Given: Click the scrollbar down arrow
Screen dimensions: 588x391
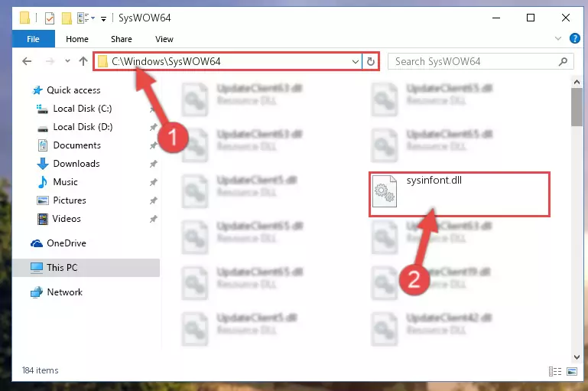Looking at the screenshot, I should point(577,357).
